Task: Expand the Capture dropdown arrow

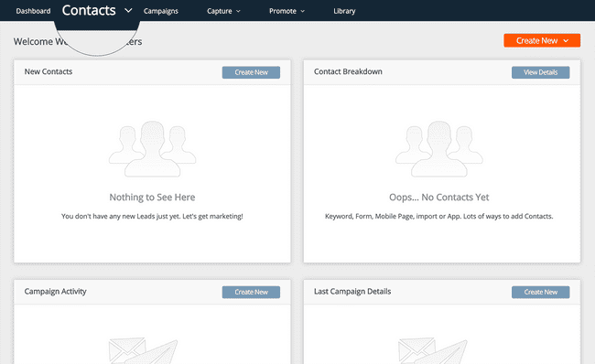Action: point(238,11)
